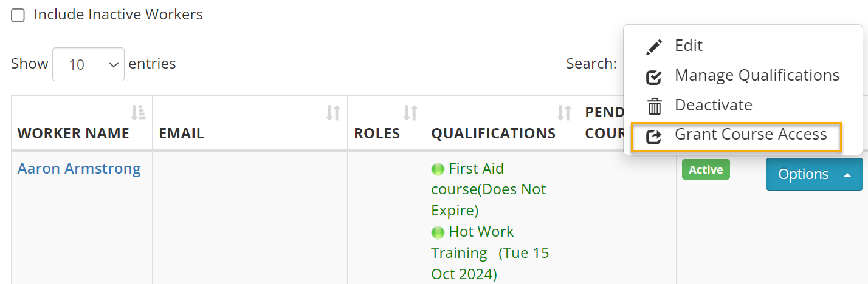Open the entries count dropdown
Screen dimensions: 868x284
[88, 64]
